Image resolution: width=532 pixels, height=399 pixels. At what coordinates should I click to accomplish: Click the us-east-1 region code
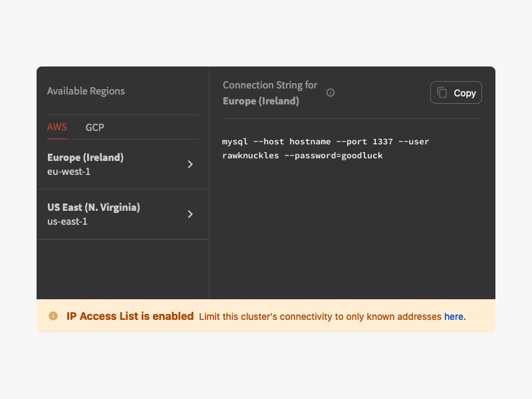click(x=67, y=221)
